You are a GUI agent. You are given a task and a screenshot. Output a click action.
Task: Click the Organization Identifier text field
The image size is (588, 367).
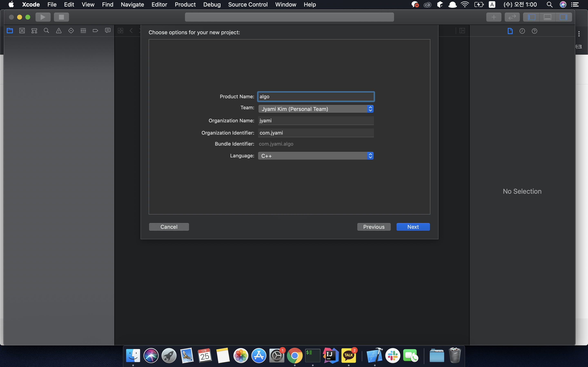(315, 133)
